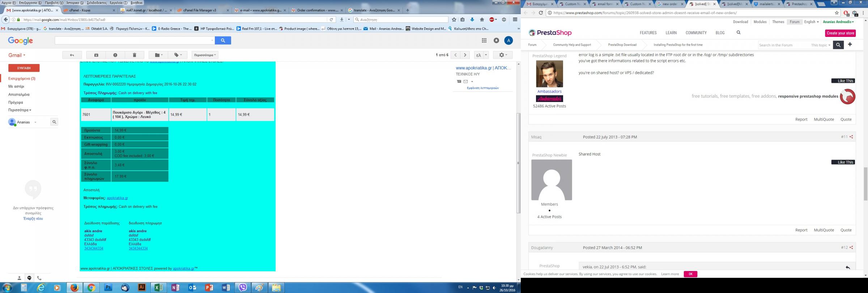The width and height of the screenshot is (868, 293).
Task: Open Photoshop from the Windows taskbar
Action: pyautogui.click(x=108, y=288)
